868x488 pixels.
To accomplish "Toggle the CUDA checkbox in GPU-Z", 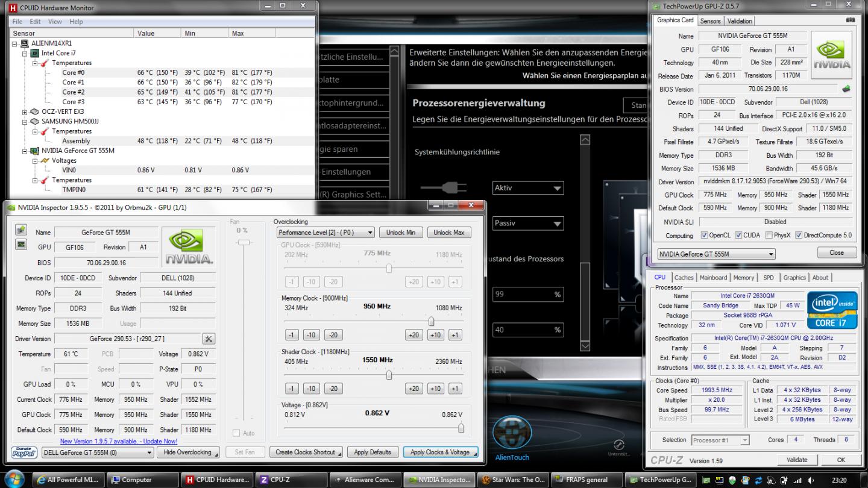I will [x=738, y=236].
